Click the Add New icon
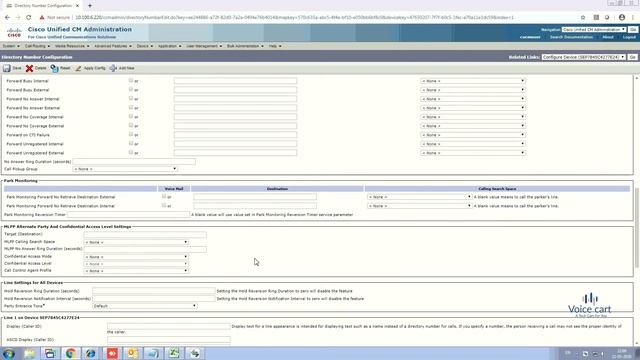Screen dimensions: 640x360 pos(113,68)
